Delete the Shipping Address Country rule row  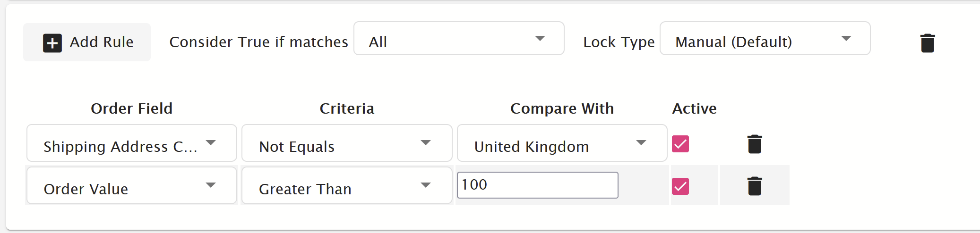tap(755, 144)
